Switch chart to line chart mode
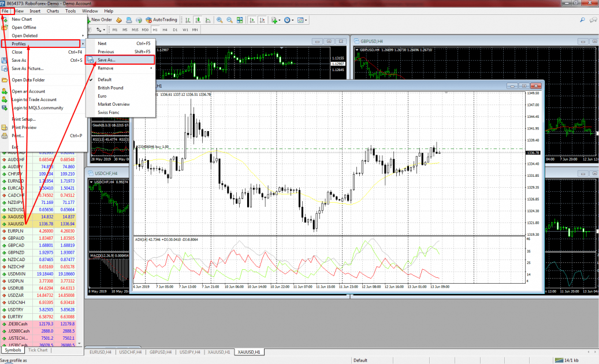 pyautogui.click(x=208, y=20)
